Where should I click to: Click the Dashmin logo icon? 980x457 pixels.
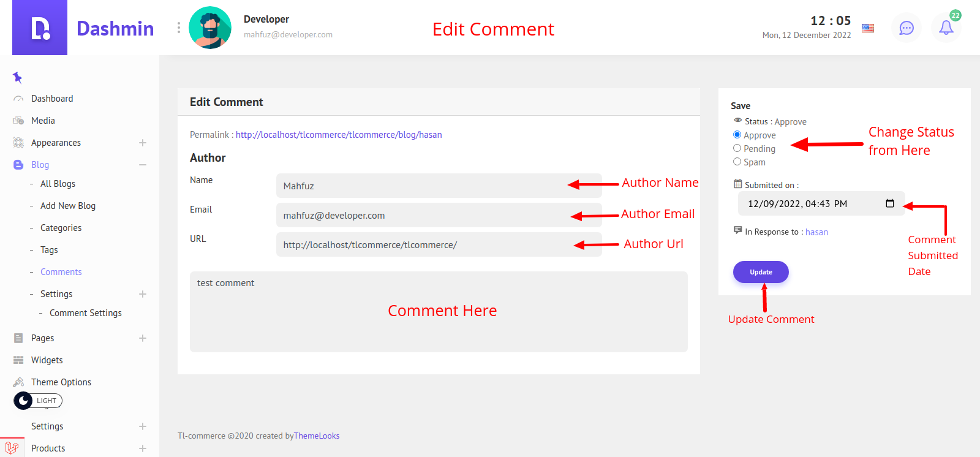pyautogui.click(x=40, y=28)
